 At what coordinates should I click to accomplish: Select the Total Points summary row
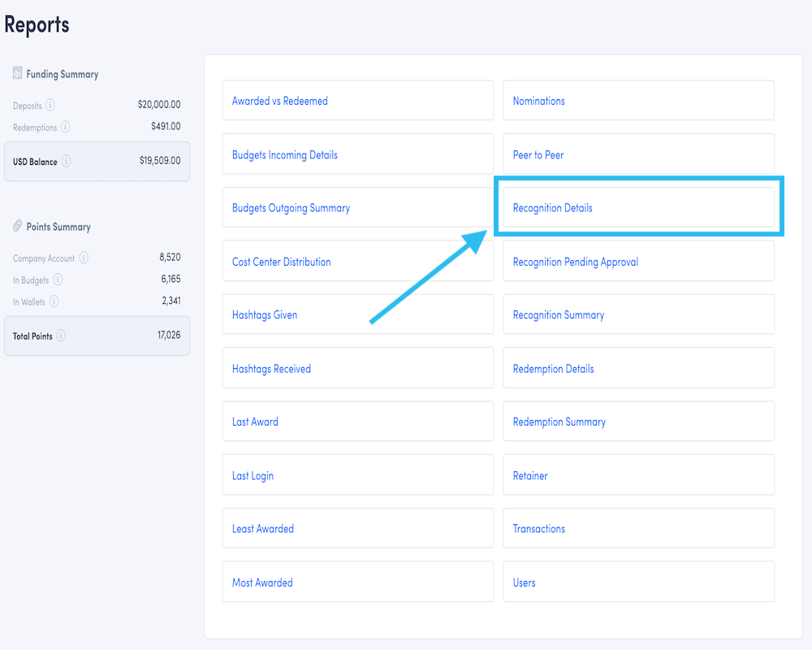pos(97,335)
